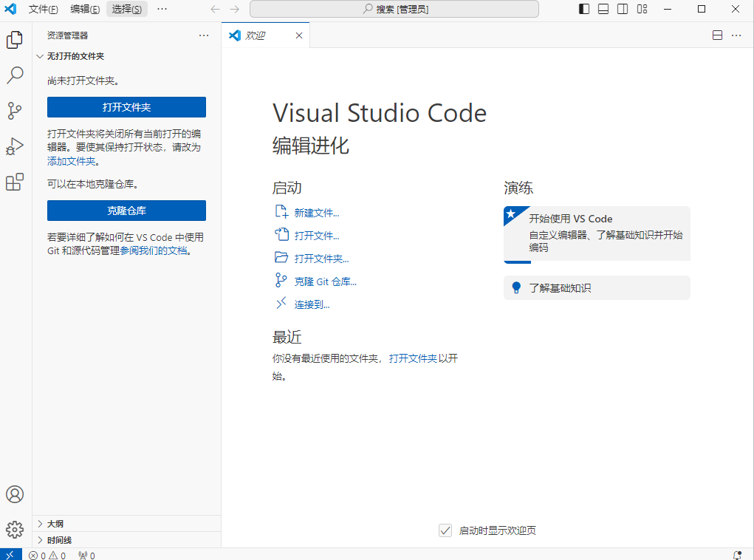Click the 打开文件 icon in Start list
This screenshot has height=560, width=754.
281,235
